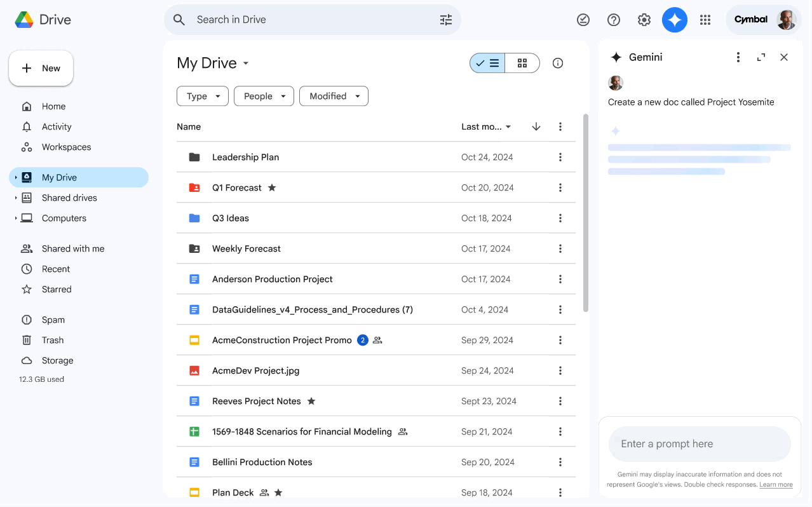This screenshot has height=507, width=812.
Task: Open search filter options in search bar
Action: pyautogui.click(x=446, y=20)
